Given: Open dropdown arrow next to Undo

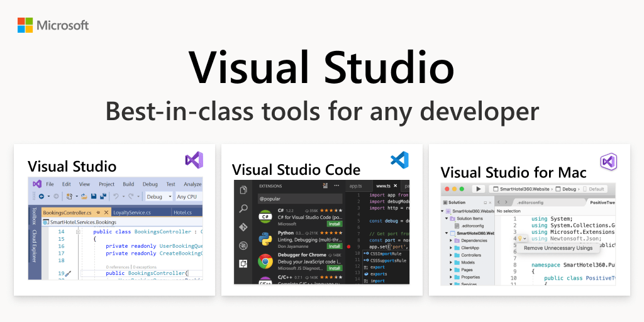Looking at the screenshot, I should (x=124, y=196).
